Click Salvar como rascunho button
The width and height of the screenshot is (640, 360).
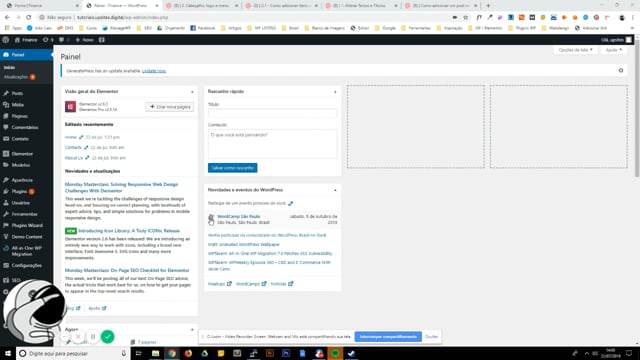[232, 168]
